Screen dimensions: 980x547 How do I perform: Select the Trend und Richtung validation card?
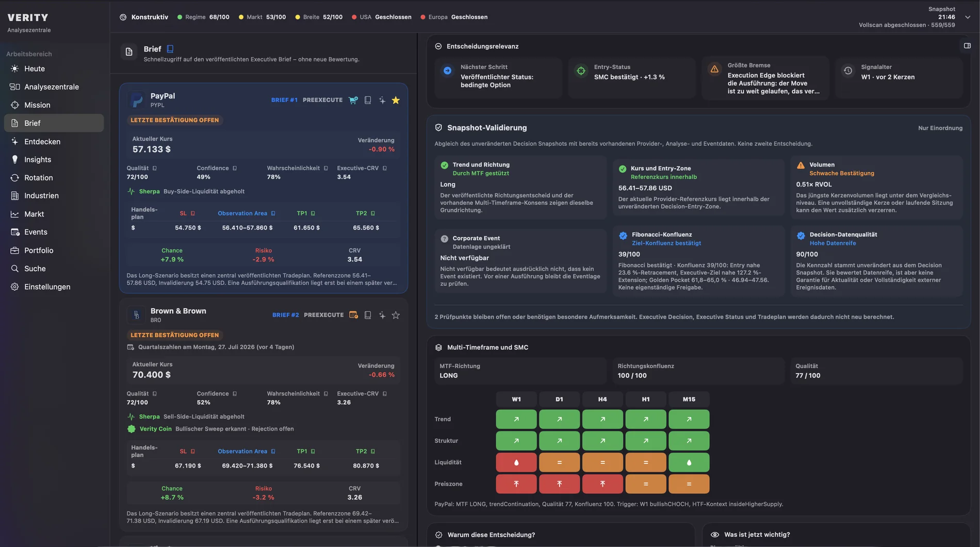[x=520, y=188]
